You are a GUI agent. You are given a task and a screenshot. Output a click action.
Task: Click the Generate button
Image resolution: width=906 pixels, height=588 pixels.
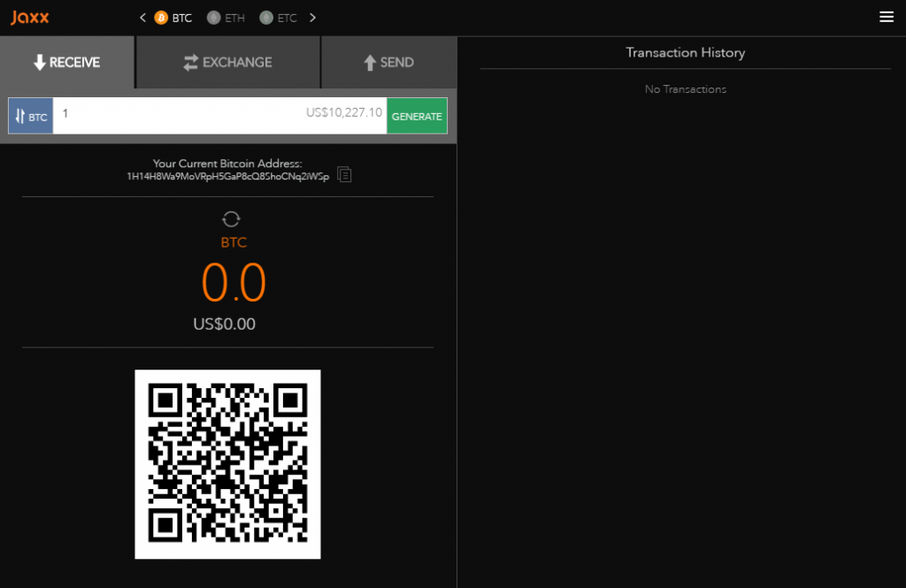[417, 116]
